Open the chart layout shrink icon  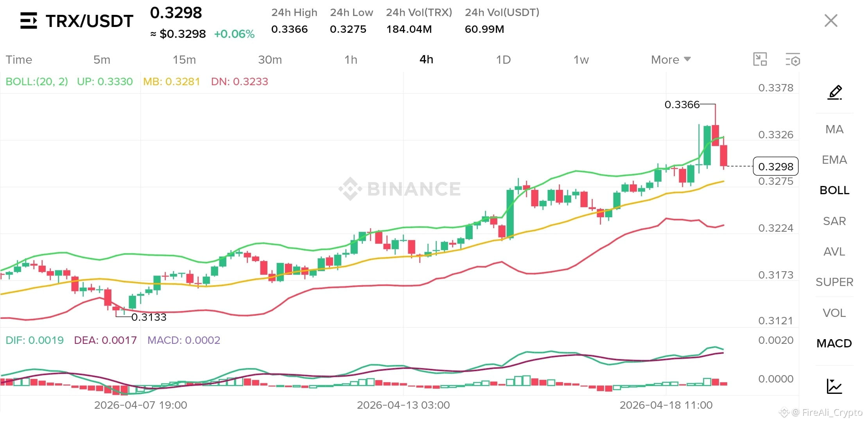760,59
